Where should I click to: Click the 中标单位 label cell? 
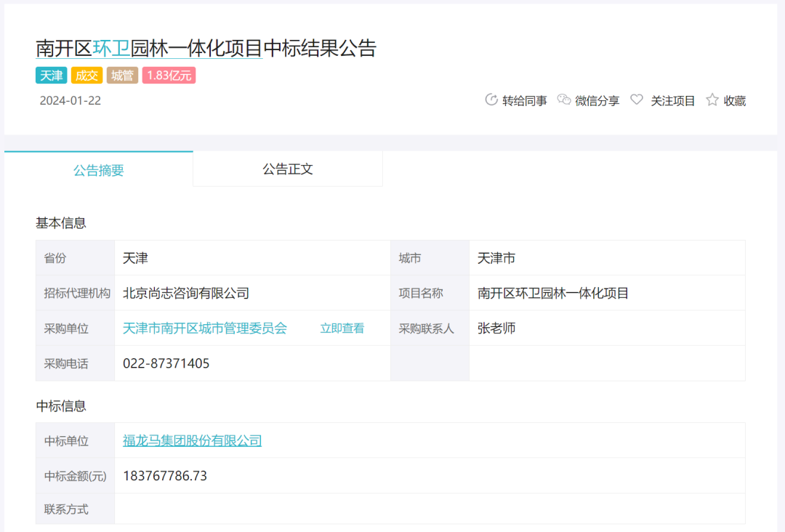pos(75,440)
